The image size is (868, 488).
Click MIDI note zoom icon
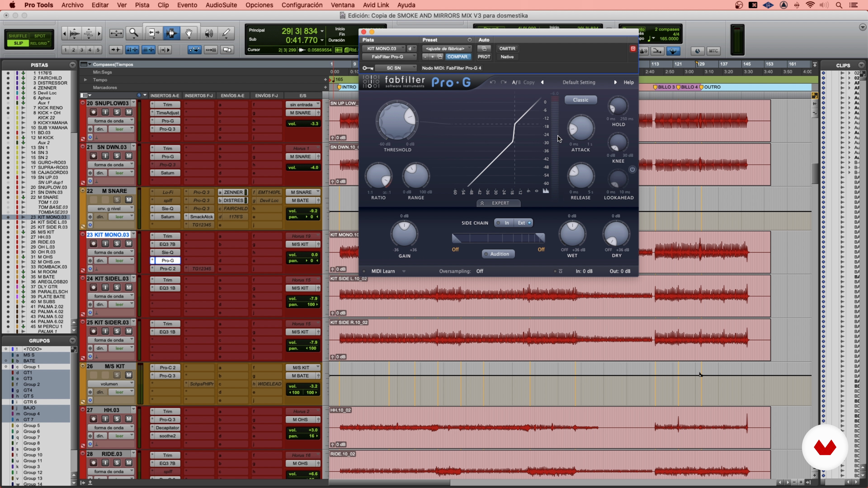(88, 33)
